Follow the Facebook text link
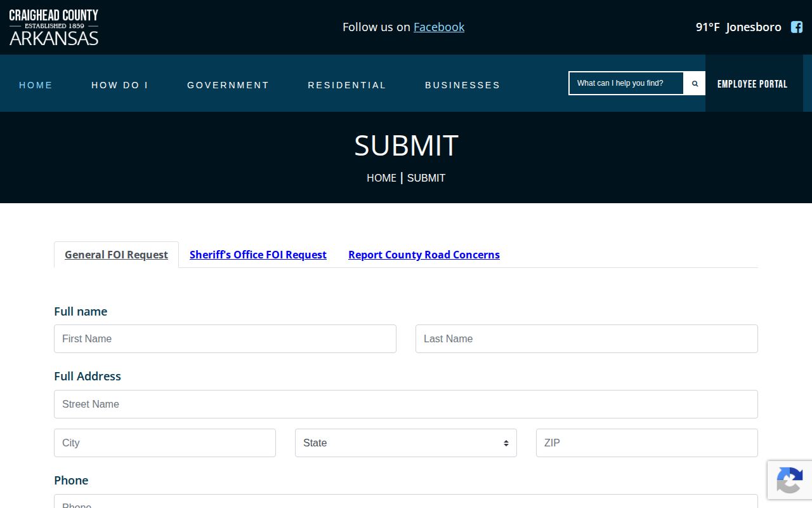 pyautogui.click(x=439, y=27)
